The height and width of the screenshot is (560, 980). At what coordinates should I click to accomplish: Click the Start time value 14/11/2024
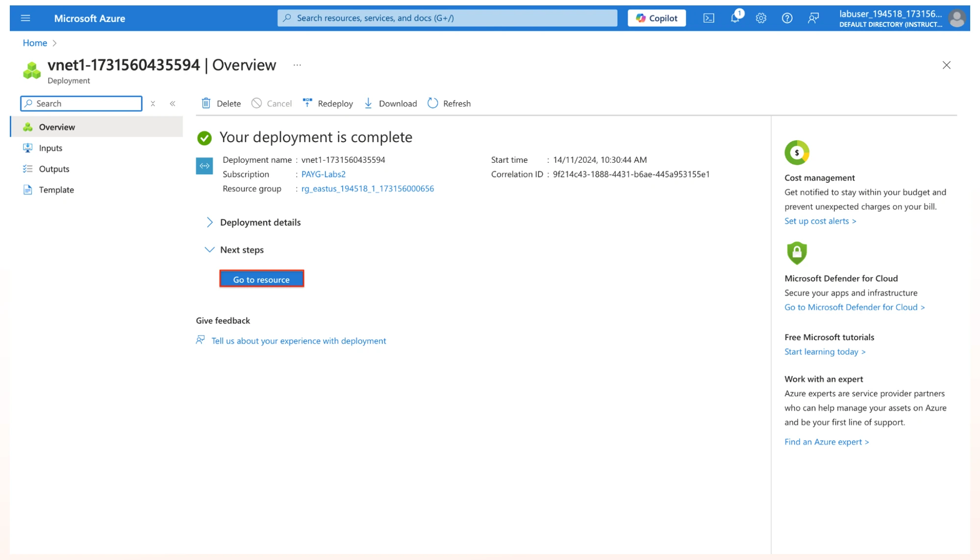pyautogui.click(x=600, y=160)
